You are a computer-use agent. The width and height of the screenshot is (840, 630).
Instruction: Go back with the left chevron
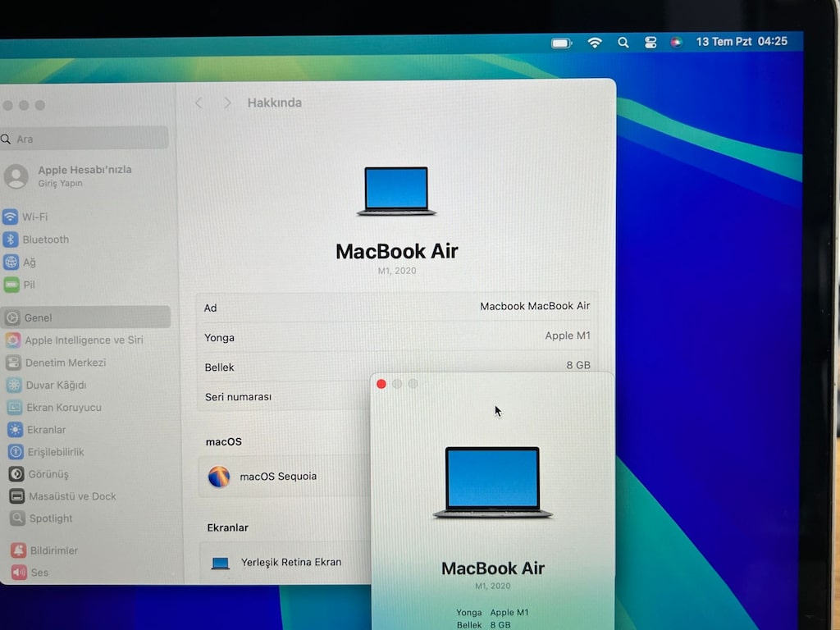tap(199, 103)
